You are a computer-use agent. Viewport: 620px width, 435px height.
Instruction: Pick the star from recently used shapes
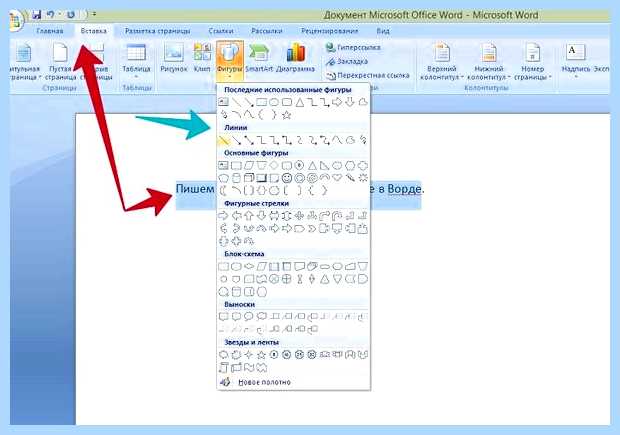pos(287,115)
